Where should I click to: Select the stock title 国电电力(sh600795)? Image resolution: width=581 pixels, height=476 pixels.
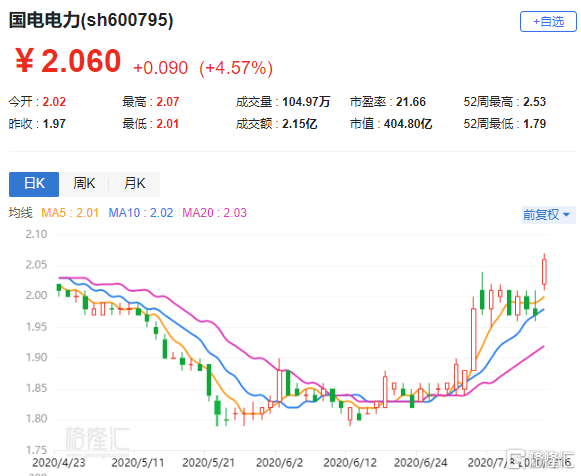click(91, 20)
